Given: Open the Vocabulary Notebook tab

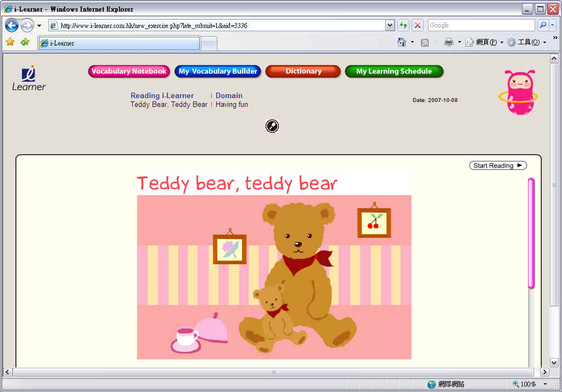Looking at the screenshot, I should (x=129, y=71).
